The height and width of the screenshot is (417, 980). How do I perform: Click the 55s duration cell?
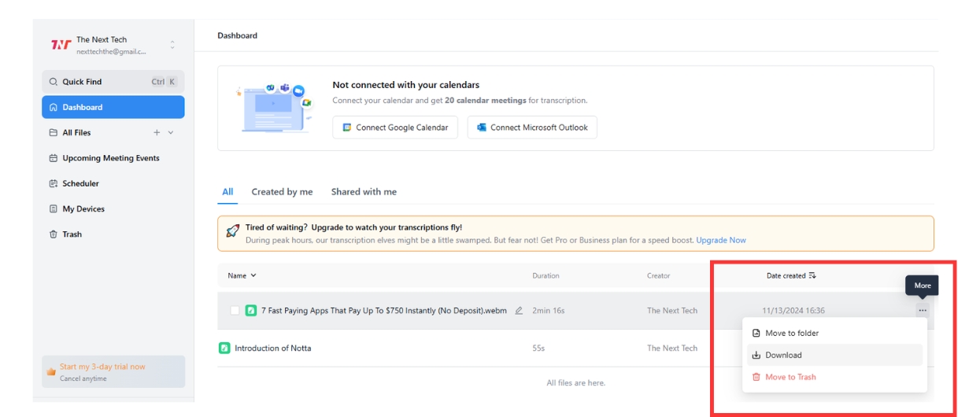pos(538,348)
